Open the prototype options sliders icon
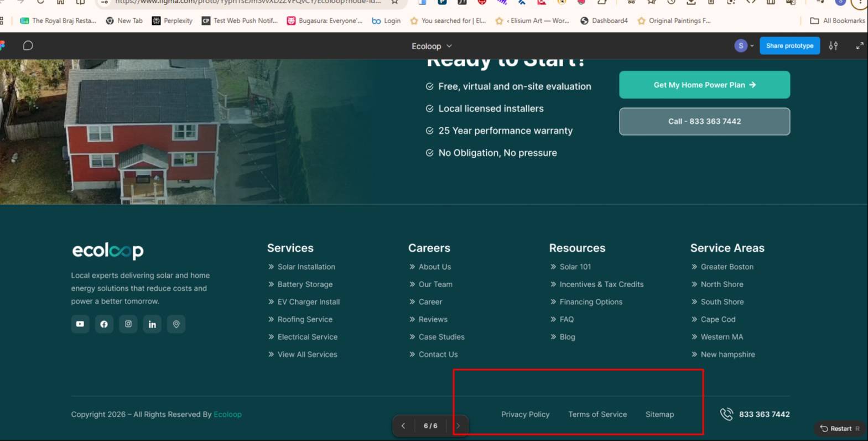 pos(834,46)
